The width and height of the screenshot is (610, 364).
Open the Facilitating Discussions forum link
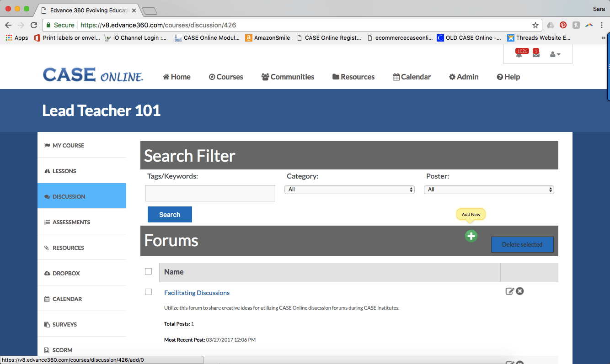[197, 293]
